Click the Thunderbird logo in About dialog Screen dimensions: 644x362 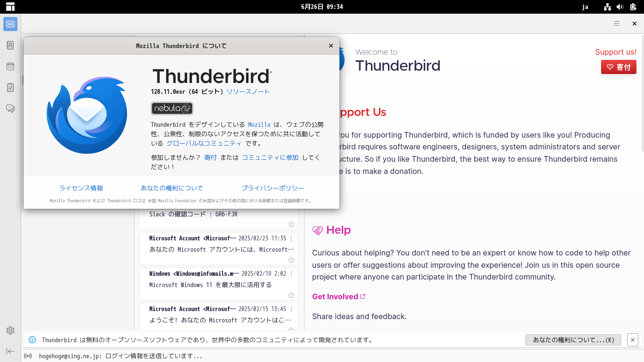[87, 115]
